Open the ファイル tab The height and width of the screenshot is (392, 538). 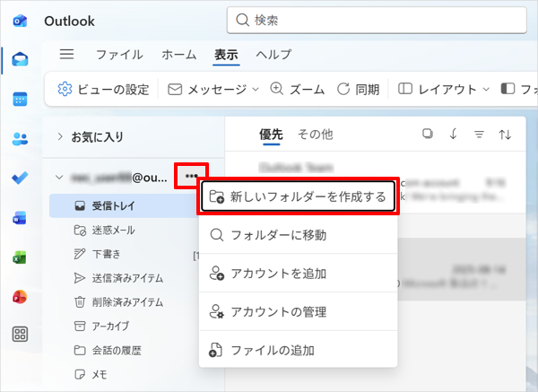pyautogui.click(x=119, y=55)
